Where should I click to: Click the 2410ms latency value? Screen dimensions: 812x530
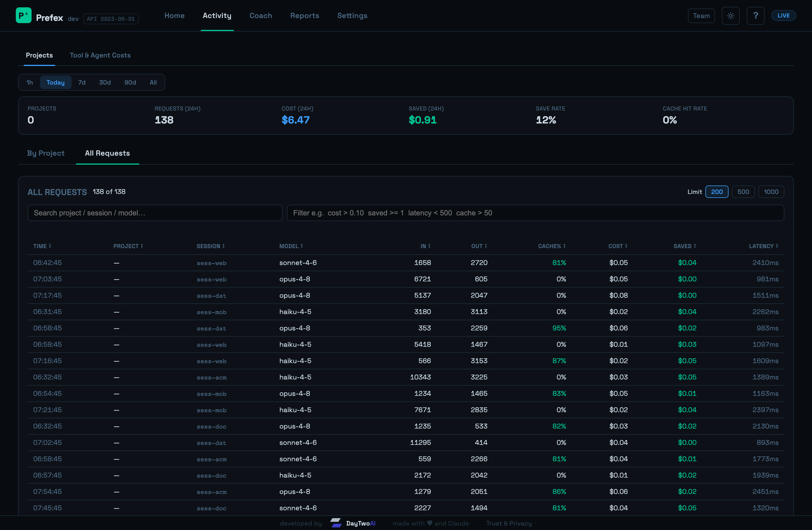click(765, 263)
